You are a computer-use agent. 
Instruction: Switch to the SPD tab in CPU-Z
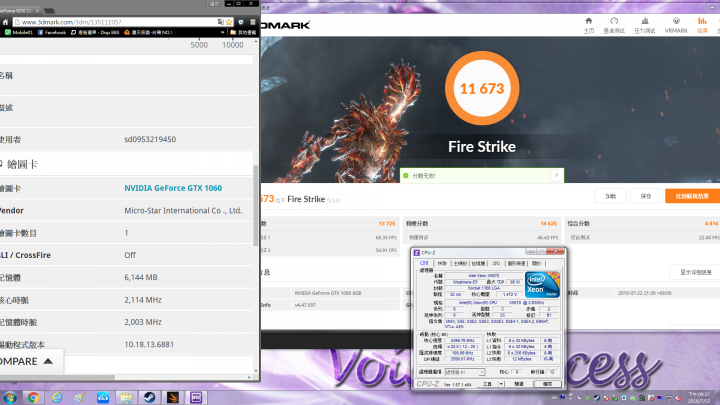point(496,264)
